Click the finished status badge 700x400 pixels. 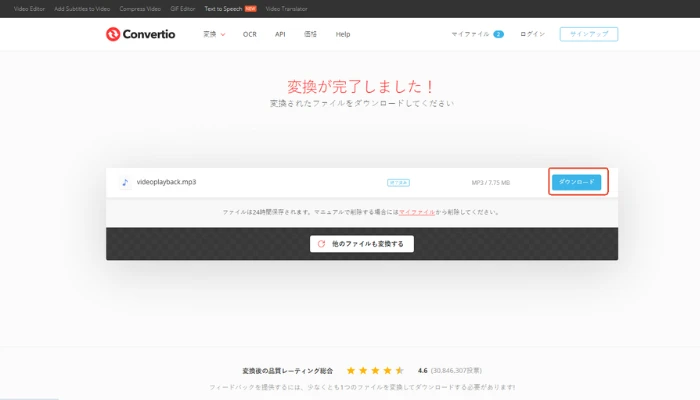398,183
